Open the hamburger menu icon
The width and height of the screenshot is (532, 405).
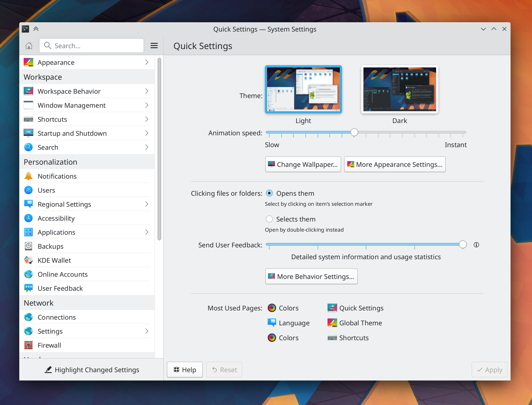click(154, 46)
